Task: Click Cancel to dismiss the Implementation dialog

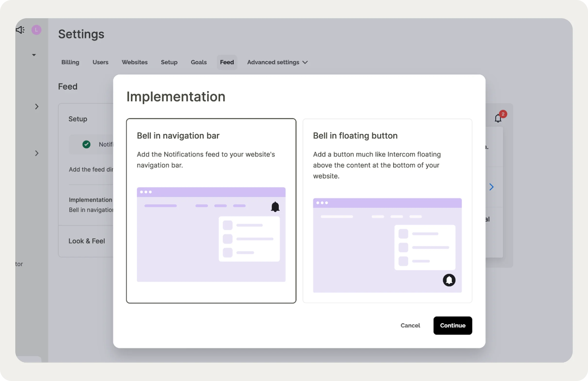Action: tap(410, 325)
